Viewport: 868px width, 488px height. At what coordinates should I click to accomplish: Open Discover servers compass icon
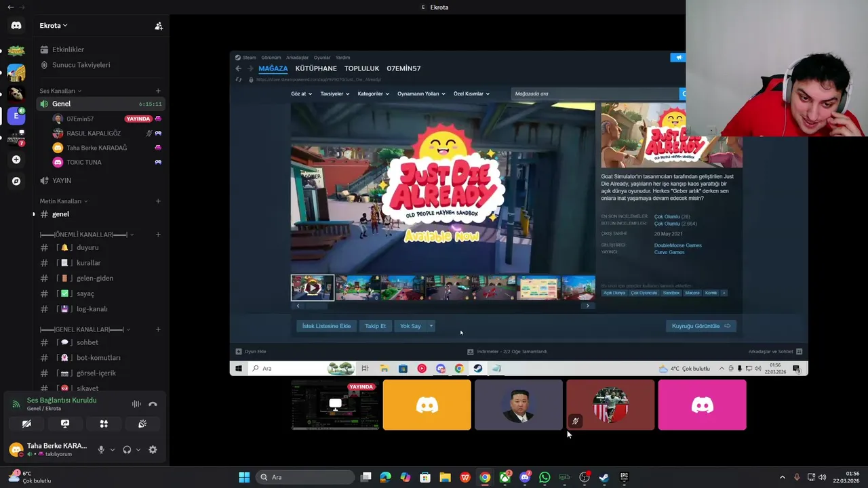pyautogui.click(x=16, y=181)
